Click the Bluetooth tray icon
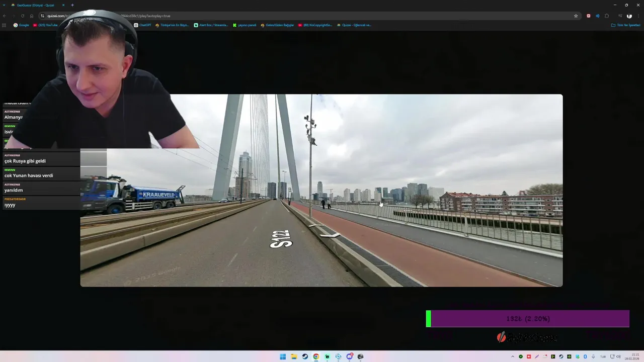Viewport: 644px width, 362px height. click(x=585, y=356)
